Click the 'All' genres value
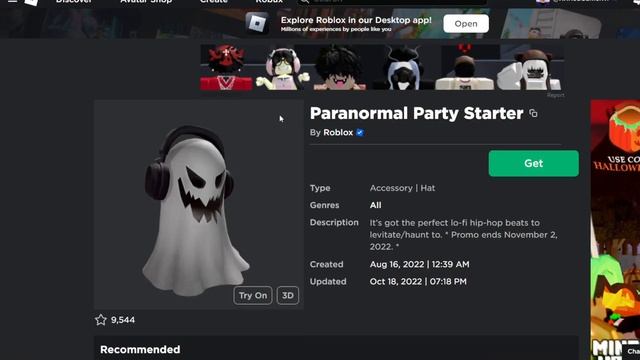This screenshot has height=360, width=640. point(376,205)
